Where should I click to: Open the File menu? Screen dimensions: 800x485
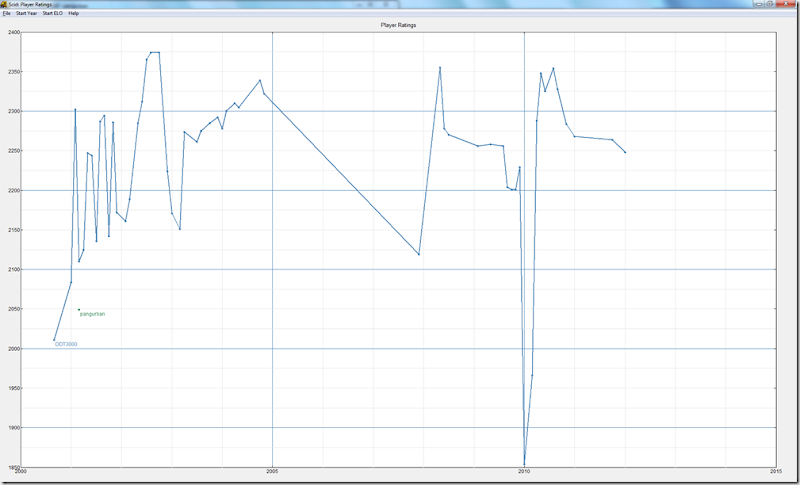point(6,13)
